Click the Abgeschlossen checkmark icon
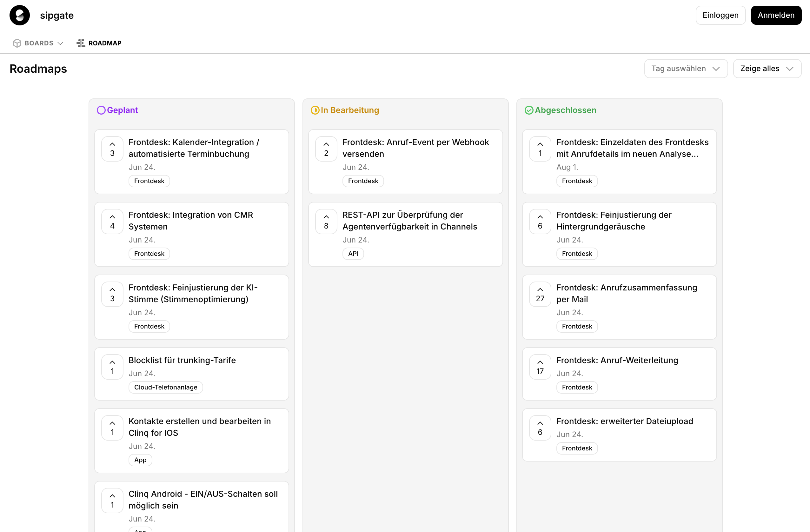This screenshot has width=810, height=532. (528, 110)
